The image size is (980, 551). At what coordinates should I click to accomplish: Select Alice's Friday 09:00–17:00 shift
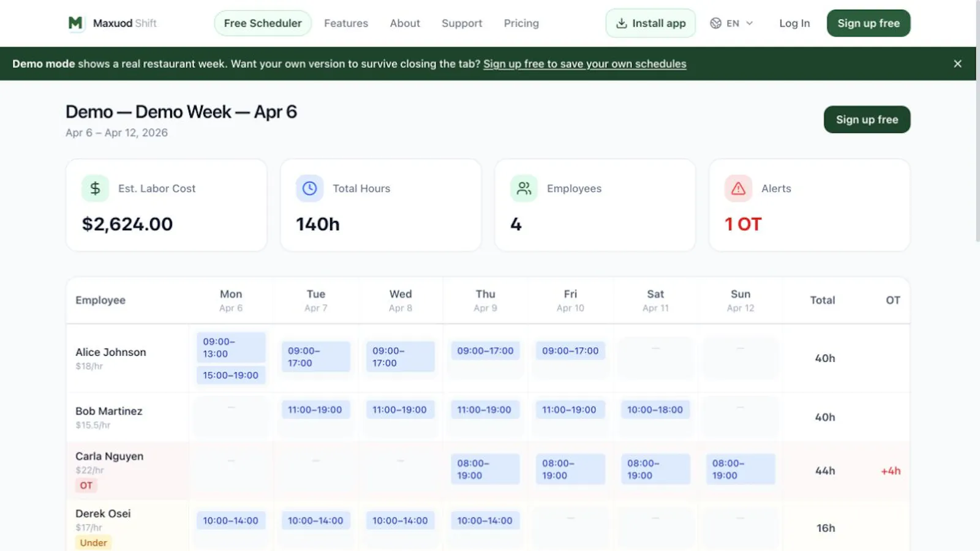(570, 351)
